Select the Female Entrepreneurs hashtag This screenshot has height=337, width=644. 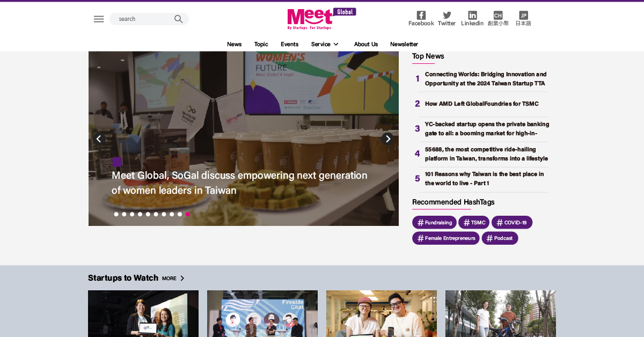[446, 238]
